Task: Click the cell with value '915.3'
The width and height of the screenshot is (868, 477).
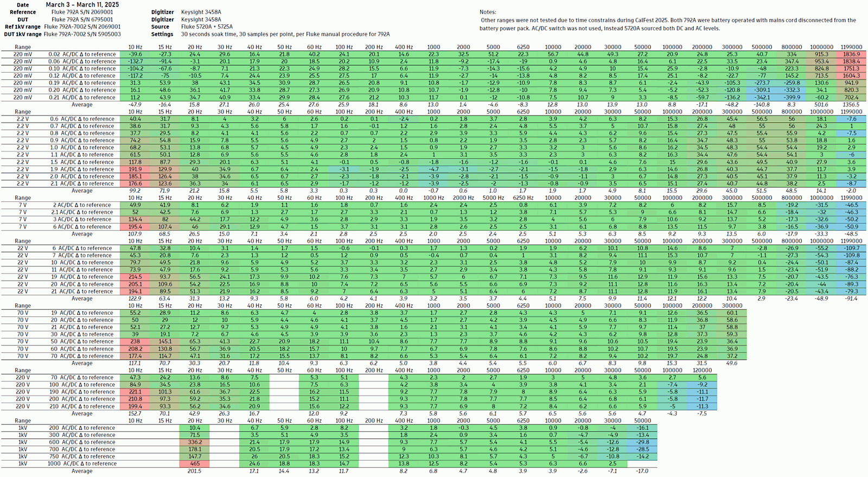Action: coord(821,54)
